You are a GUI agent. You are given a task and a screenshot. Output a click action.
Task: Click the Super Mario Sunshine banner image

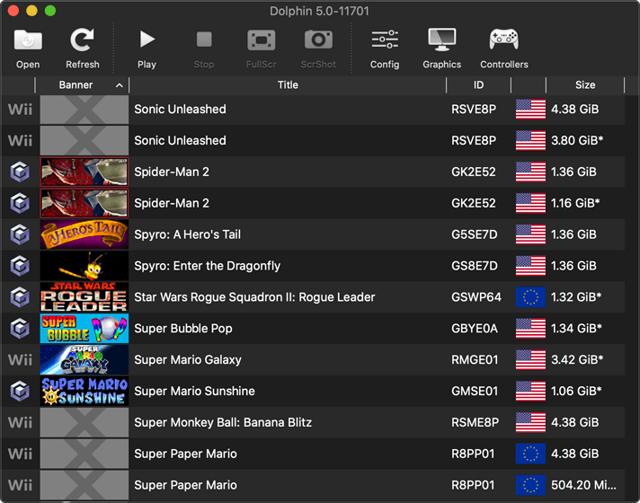coord(84,391)
